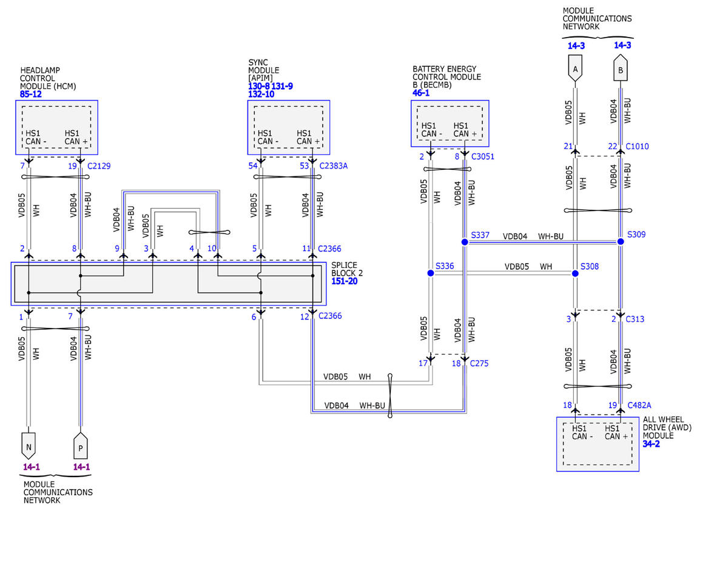Open page reference 130-8 for SYNC module

[258, 87]
